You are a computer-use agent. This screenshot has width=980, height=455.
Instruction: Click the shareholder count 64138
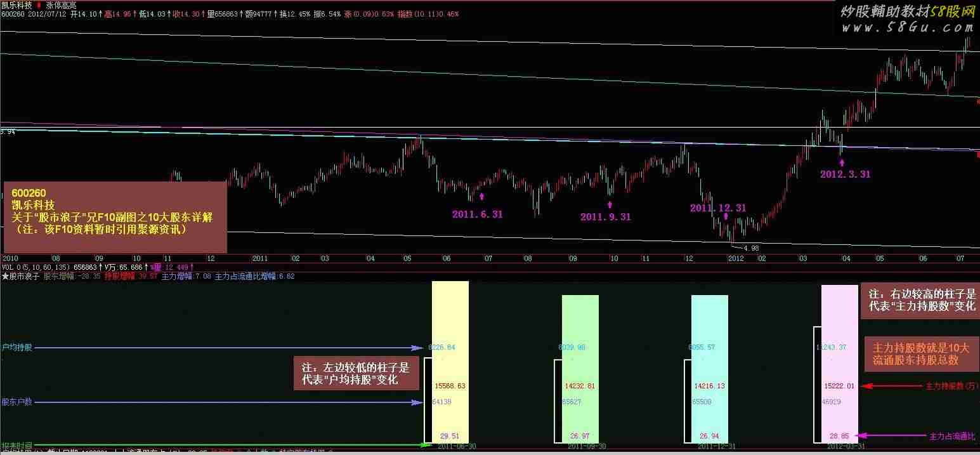pyautogui.click(x=442, y=402)
